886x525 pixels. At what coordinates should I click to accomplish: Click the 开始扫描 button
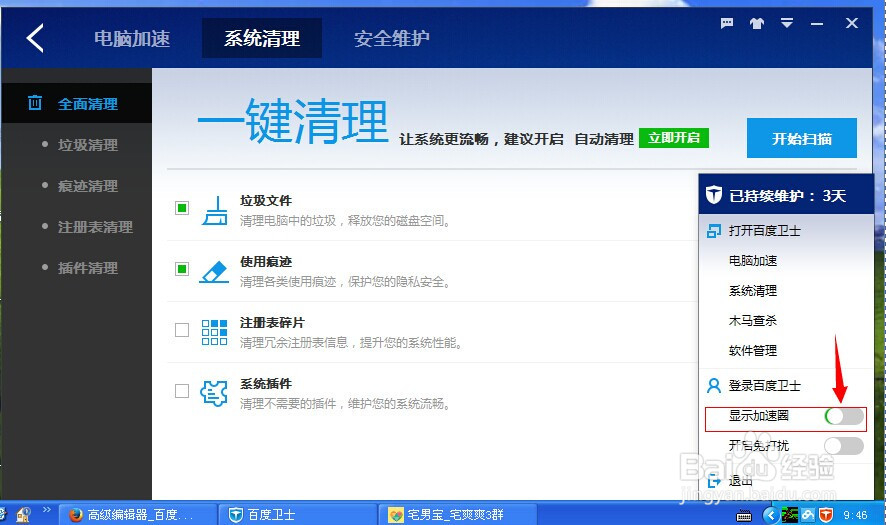point(801,138)
